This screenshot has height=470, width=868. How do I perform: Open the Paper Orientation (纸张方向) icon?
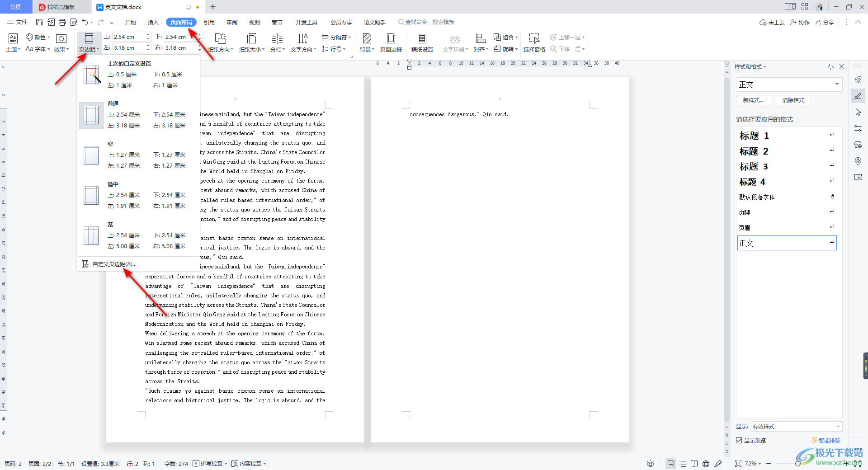pos(221,42)
